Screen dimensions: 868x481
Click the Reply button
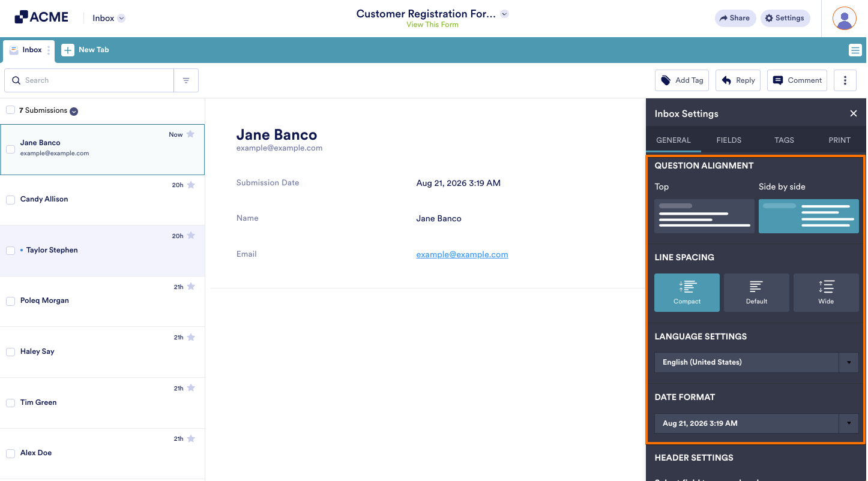[x=738, y=80]
